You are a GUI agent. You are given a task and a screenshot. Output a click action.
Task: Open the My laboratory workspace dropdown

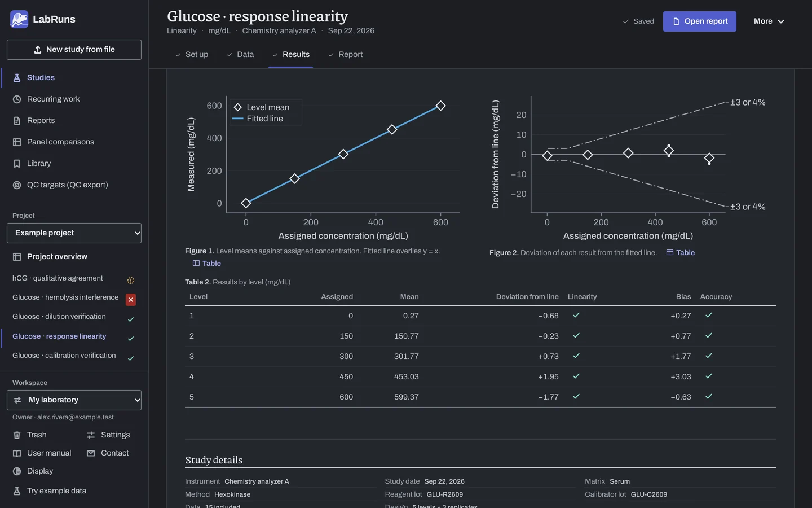coord(74,400)
